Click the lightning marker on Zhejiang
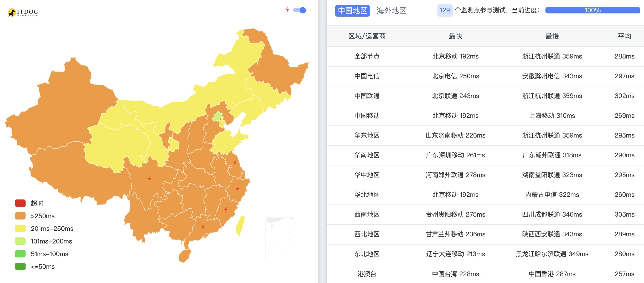 tap(237, 189)
